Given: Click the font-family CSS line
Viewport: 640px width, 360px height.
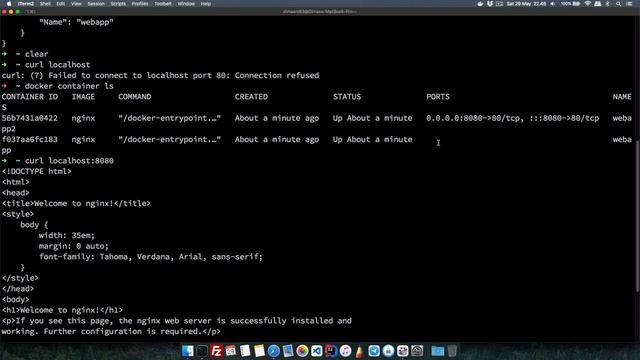Looking at the screenshot, I should pyautogui.click(x=151, y=257).
